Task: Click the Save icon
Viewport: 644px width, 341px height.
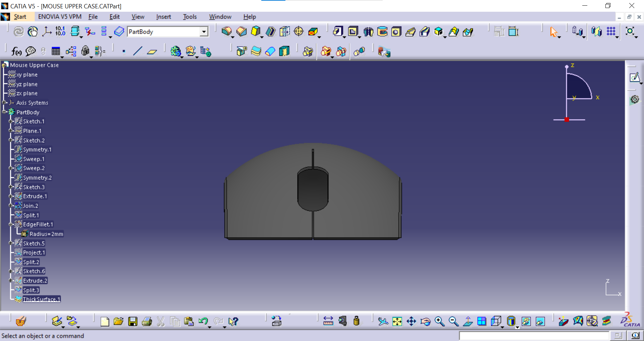Action: [133, 321]
